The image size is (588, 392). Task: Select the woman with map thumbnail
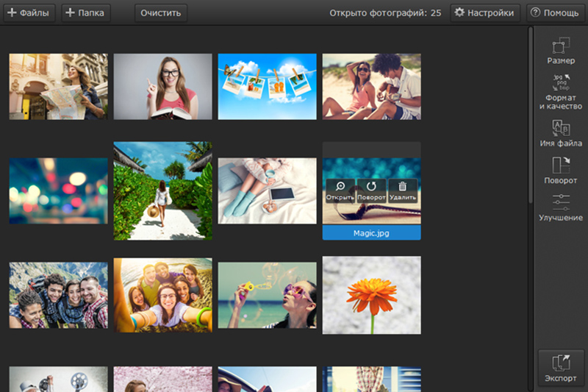click(x=58, y=86)
